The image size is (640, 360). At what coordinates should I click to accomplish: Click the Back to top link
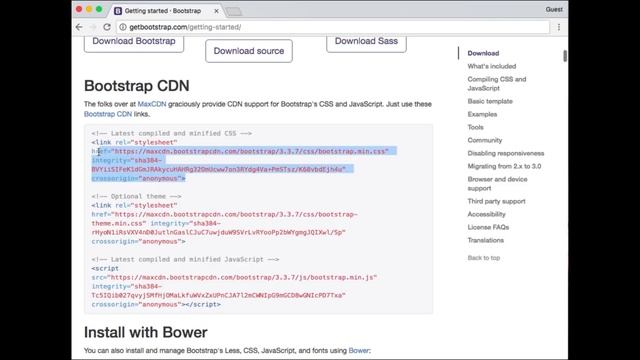(x=484, y=258)
